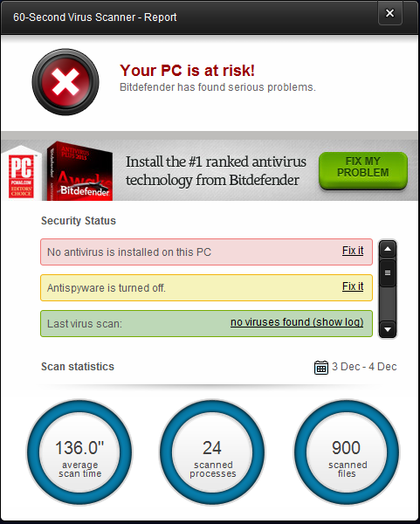Fix the missing antivirus issue

353,251
